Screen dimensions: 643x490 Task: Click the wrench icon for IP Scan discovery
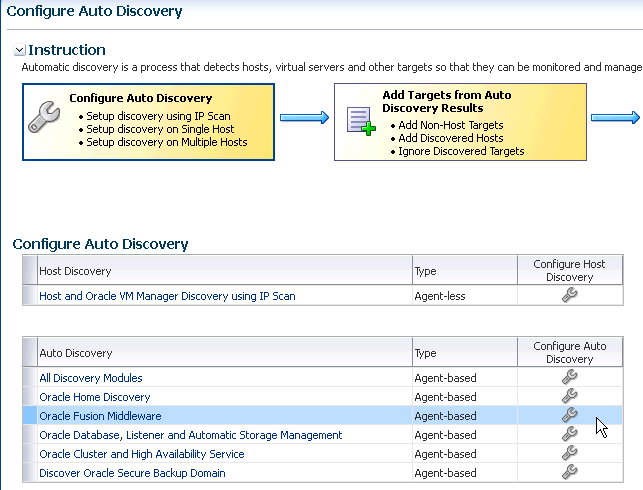(x=570, y=295)
